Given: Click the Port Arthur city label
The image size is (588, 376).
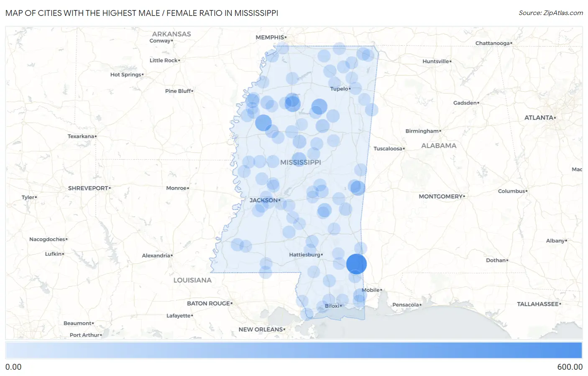Looking at the screenshot, I should 84,335.
